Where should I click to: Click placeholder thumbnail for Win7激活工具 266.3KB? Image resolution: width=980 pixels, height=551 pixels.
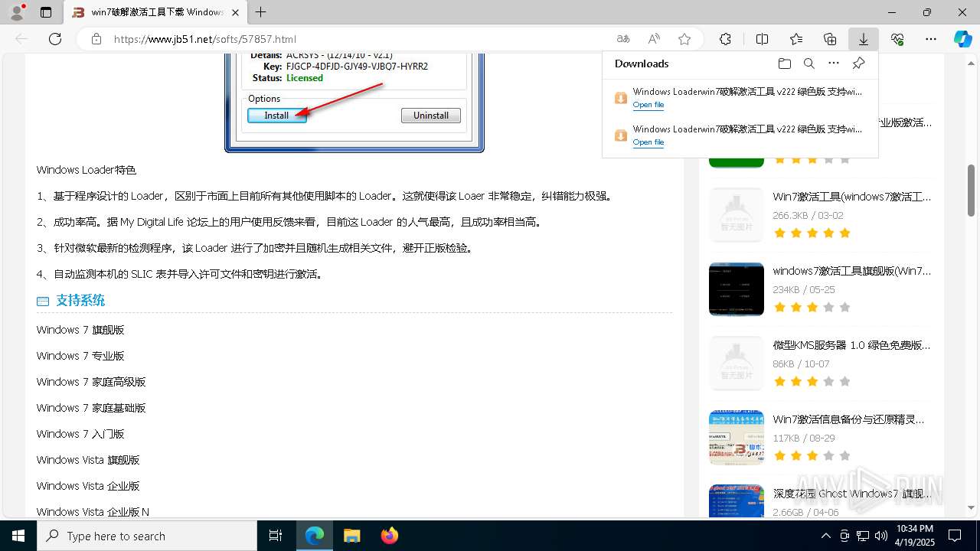tap(737, 214)
